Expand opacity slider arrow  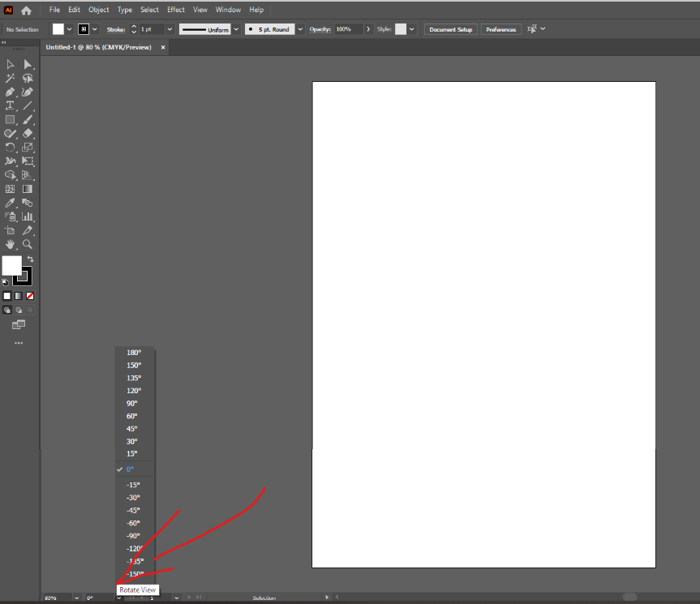[x=368, y=29]
